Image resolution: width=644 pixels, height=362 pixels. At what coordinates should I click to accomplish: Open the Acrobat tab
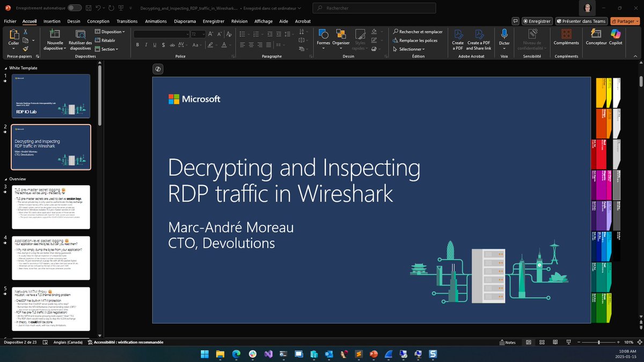tap(303, 21)
